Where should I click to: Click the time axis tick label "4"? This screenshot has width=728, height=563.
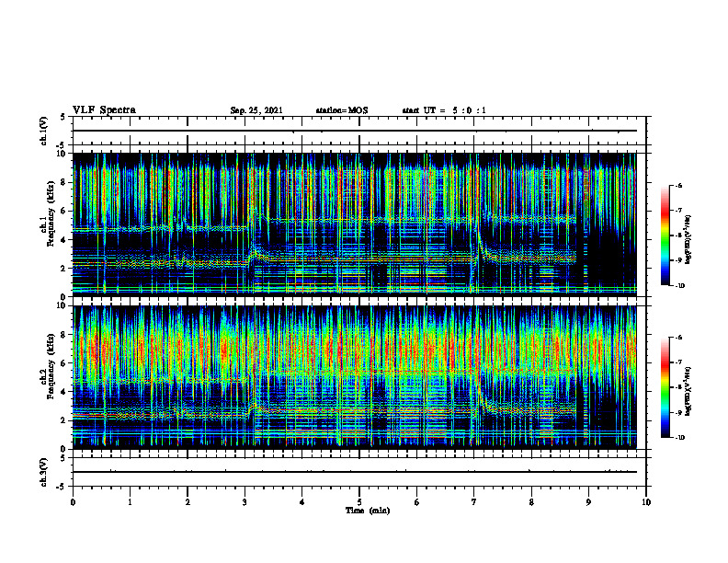pyautogui.click(x=302, y=502)
